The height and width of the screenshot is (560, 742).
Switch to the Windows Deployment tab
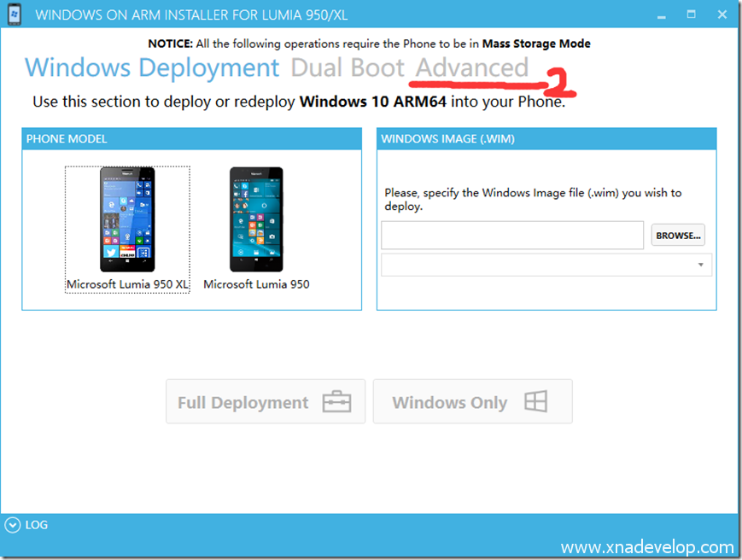pos(152,67)
